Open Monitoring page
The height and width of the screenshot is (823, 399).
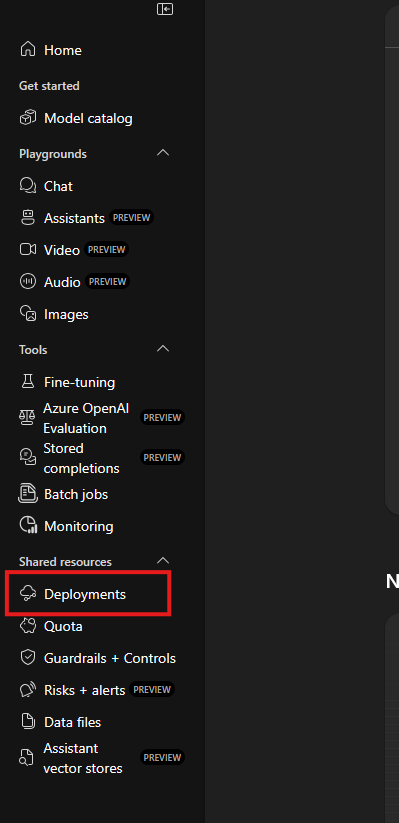click(x=79, y=526)
